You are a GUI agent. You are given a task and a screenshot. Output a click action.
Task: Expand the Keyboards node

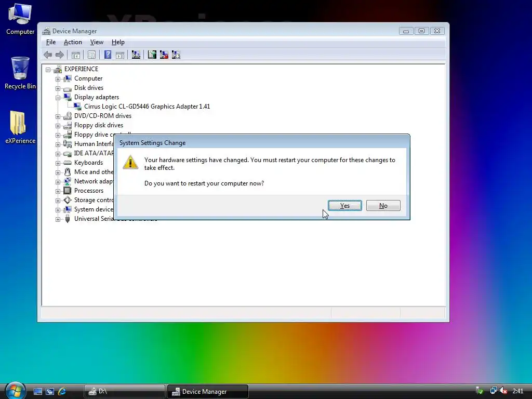coord(58,163)
